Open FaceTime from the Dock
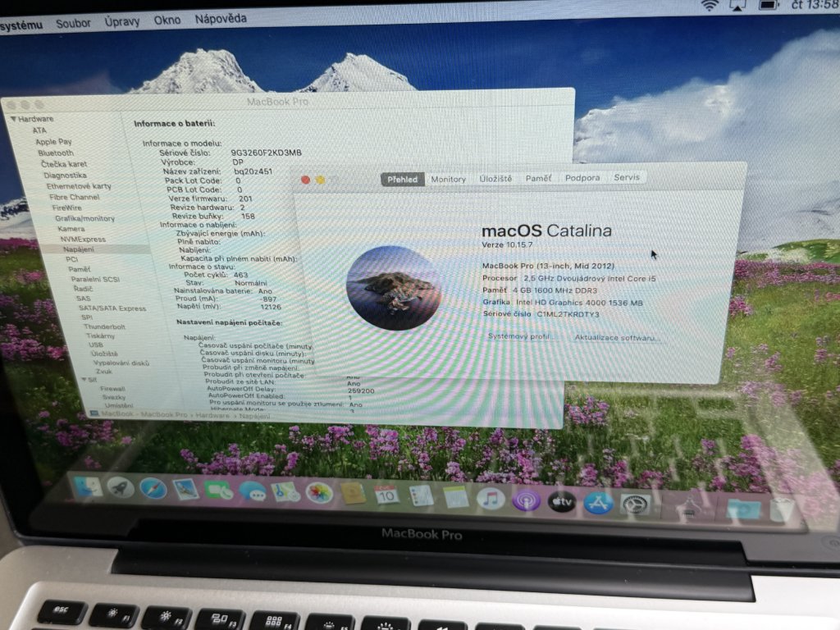Screen dimensions: 840x630 (x=218, y=491)
